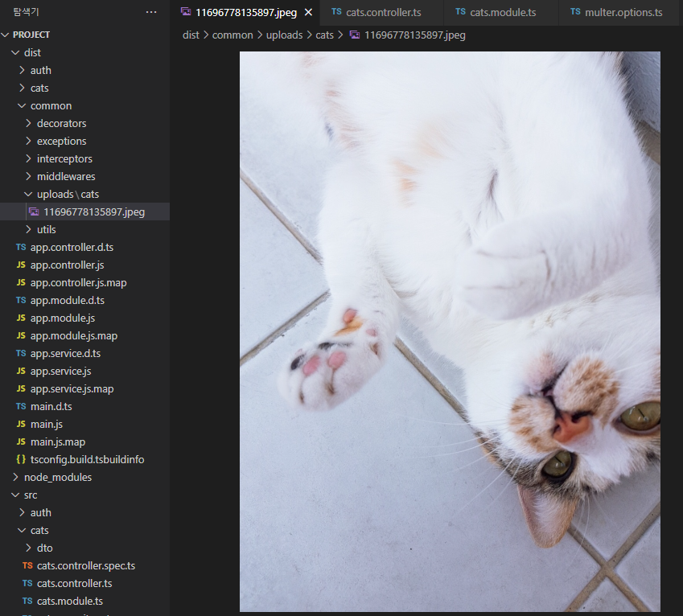The height and width of the screenshot is (616, 683).
Task: Click the 'dist' breadcrumb segment
Action: point(191,35)
